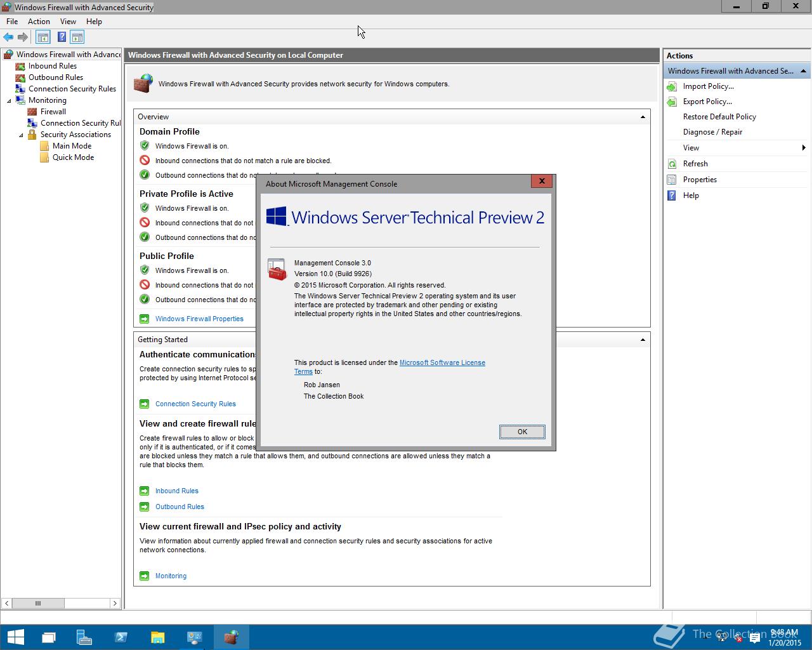812x650 pixels.
Task: Click the Export Policy green arrow icon
Action: (x=672, y=102)
